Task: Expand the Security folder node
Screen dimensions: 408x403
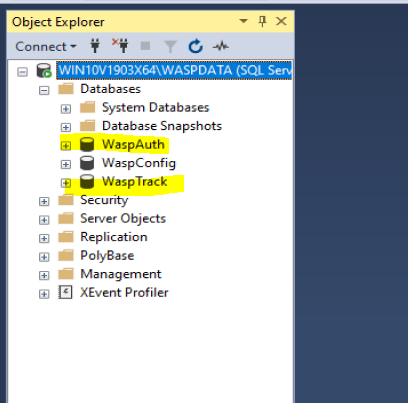Action: (44, 201)
